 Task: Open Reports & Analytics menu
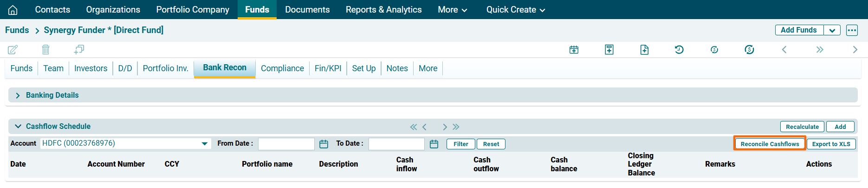tap(383, 10)
